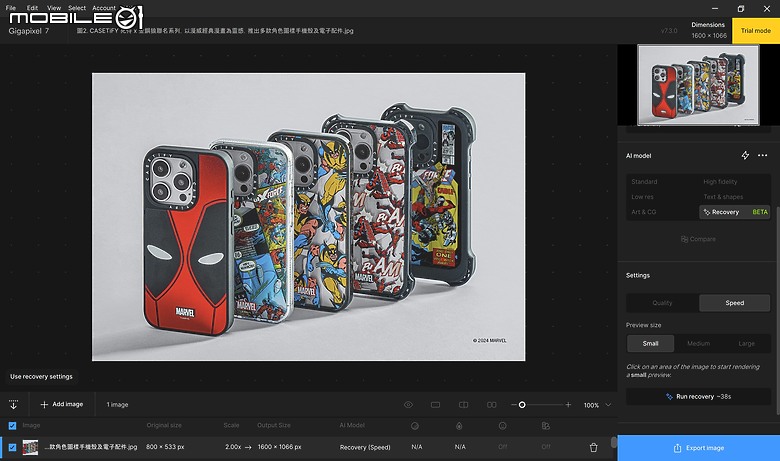Toggle the checkbox for the jpg image row

(x=12, y=447)
